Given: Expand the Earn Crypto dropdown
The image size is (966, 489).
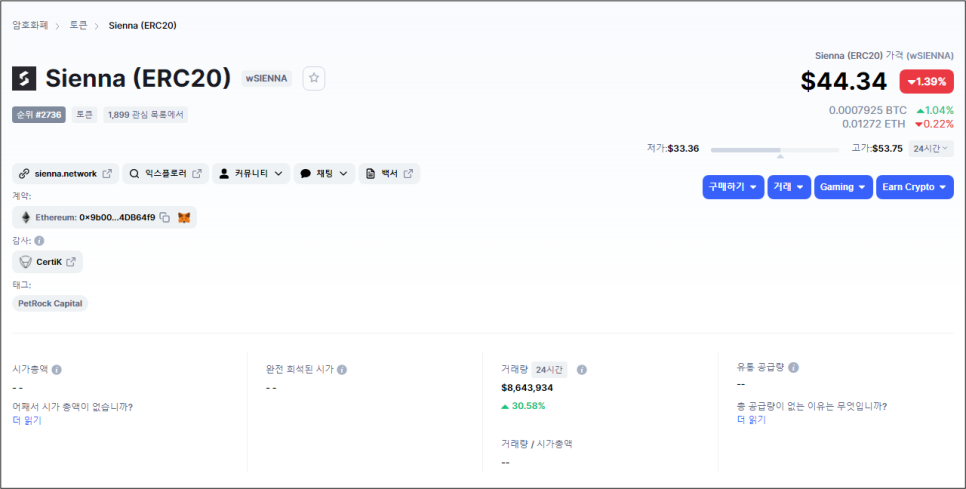Looking at the screenshot, I should click(915, 187).
